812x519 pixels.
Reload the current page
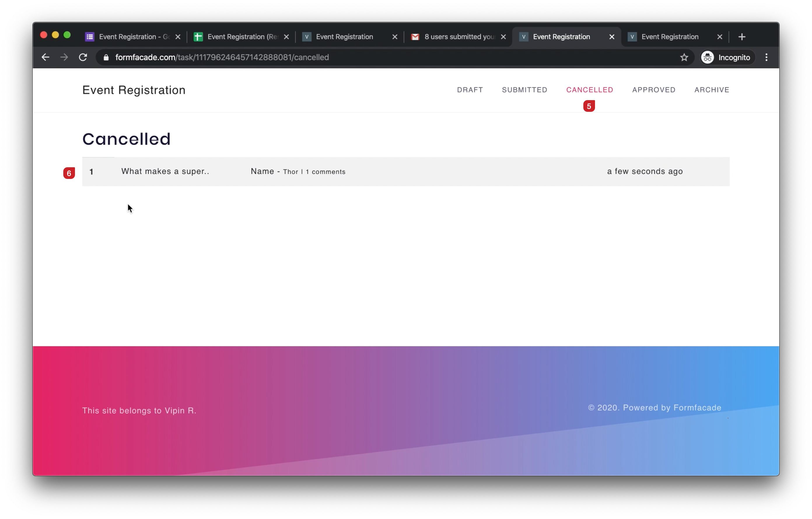[x=83, y=57]
